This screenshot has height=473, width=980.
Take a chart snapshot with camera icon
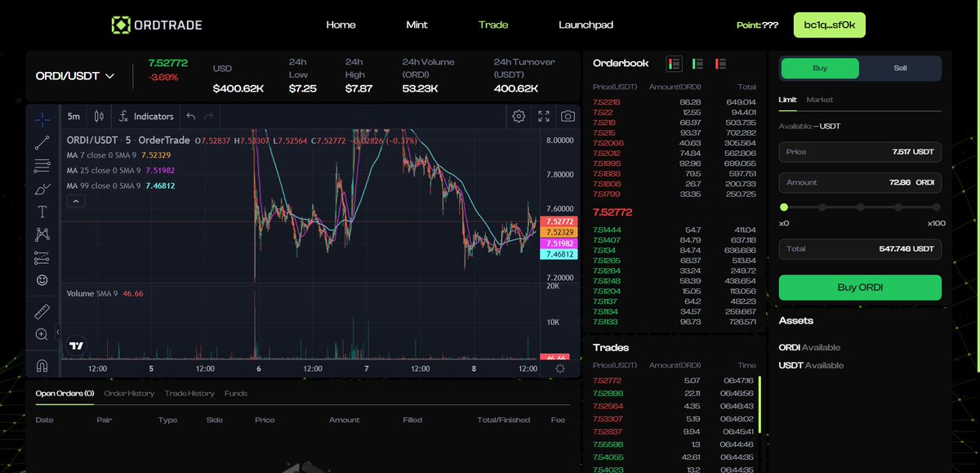(568, 117)
